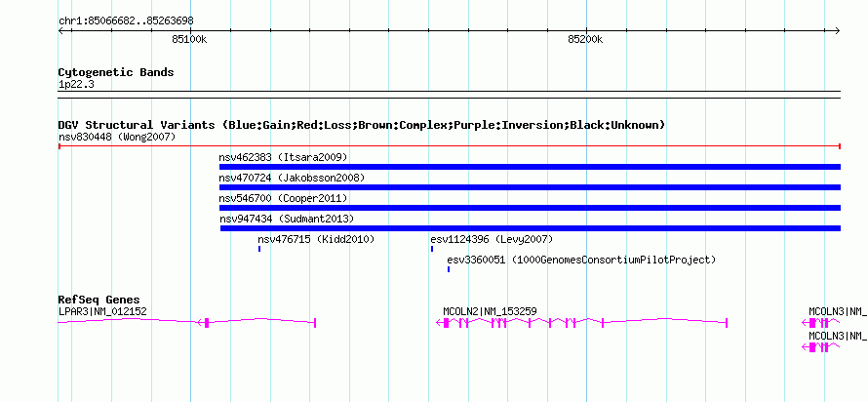This screenshot has width=868, height=402.
Task: Click the left arrowhead of the ruler
Action: coord(61,30)
